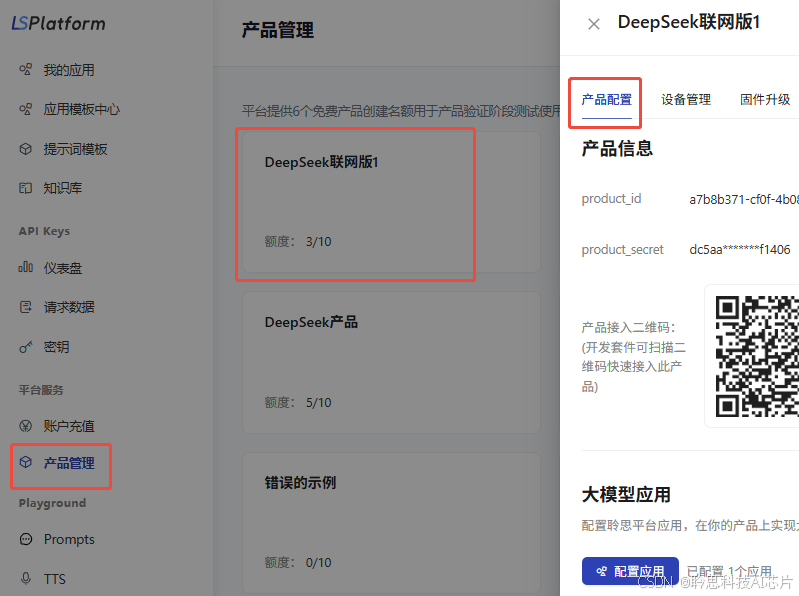
Task: Click the 配置应用 button
Action: [x=630, y=571]
